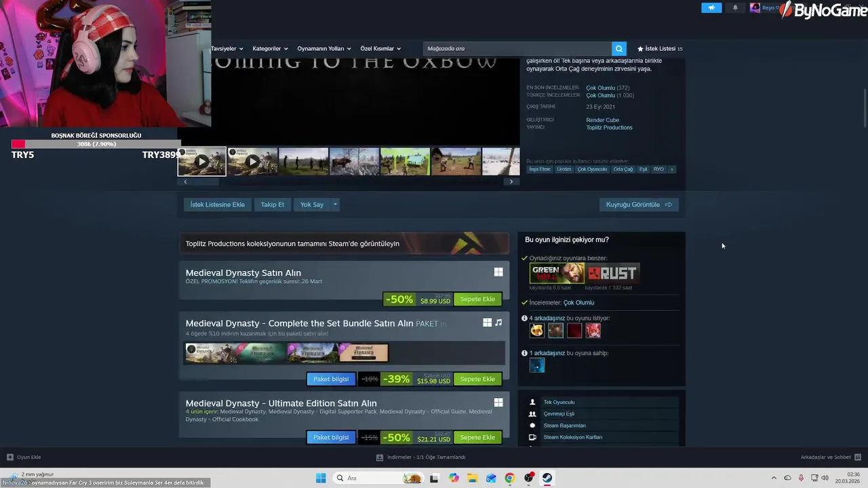Open Google Chrome from the taskbar

pyautogui.click(x=509, y=478)
